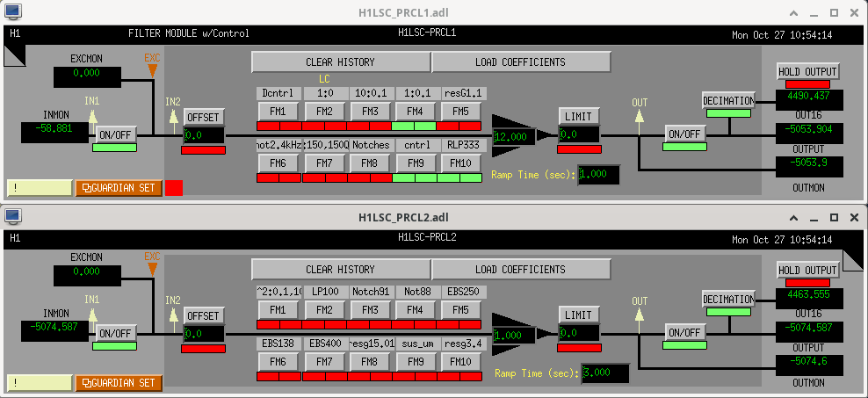Toggle the input ON/OFF switch in PRCL1

coord(115,134)
